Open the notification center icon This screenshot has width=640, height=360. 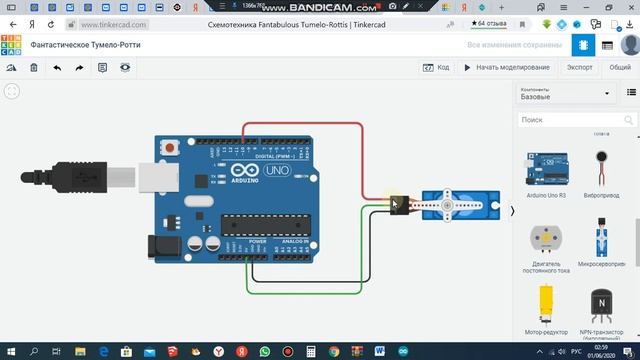(628, 351)
